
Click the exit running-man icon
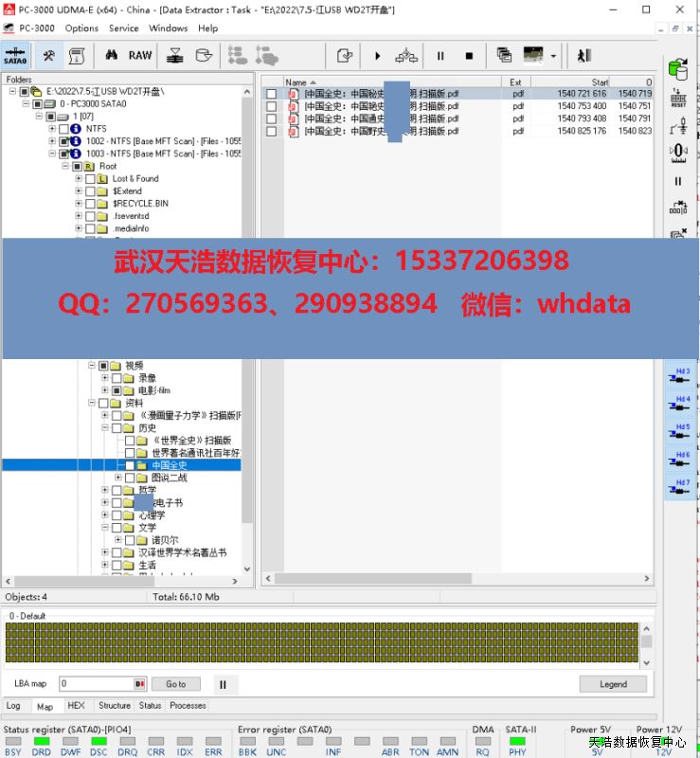pos(583,56)
